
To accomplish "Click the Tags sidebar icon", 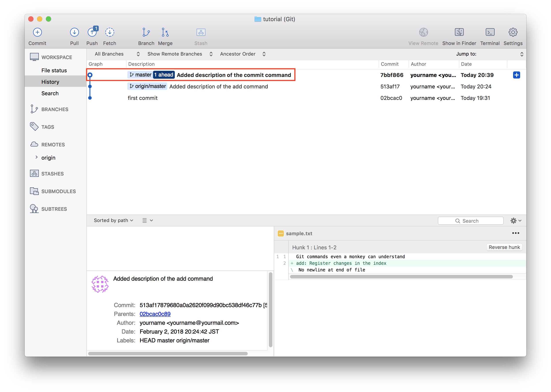I will (34, 127).
